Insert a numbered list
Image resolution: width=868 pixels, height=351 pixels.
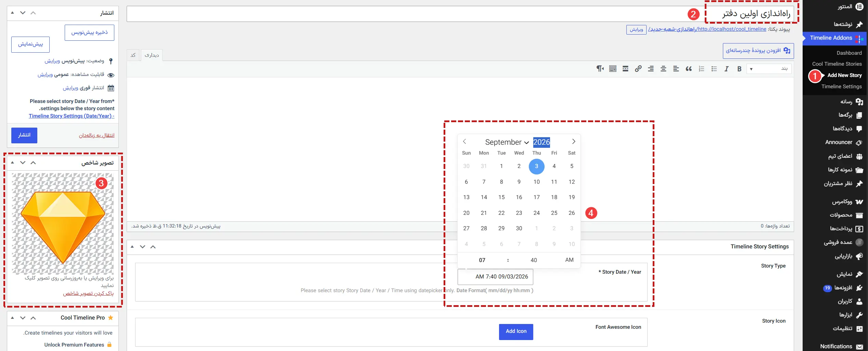pyautogui.click(x=701, y=69)
